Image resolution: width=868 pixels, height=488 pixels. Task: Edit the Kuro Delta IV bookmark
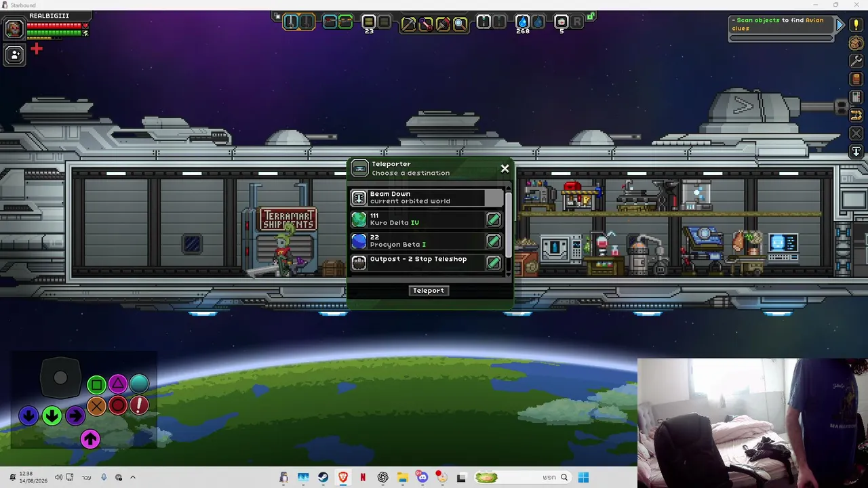(x=494, y=219)
